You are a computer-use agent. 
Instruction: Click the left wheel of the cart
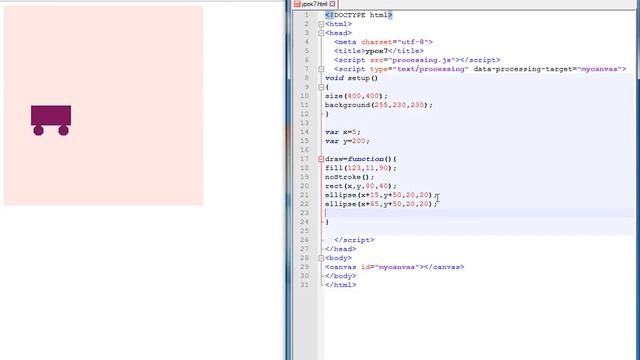(x=38, y=130)
